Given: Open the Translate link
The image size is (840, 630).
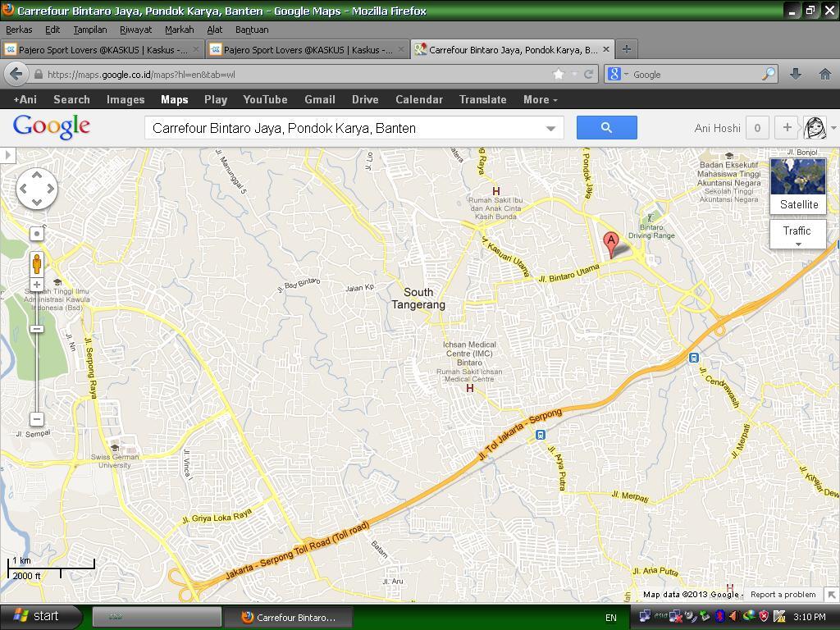Looking at the screenshot, I should (x=482, y=99).
